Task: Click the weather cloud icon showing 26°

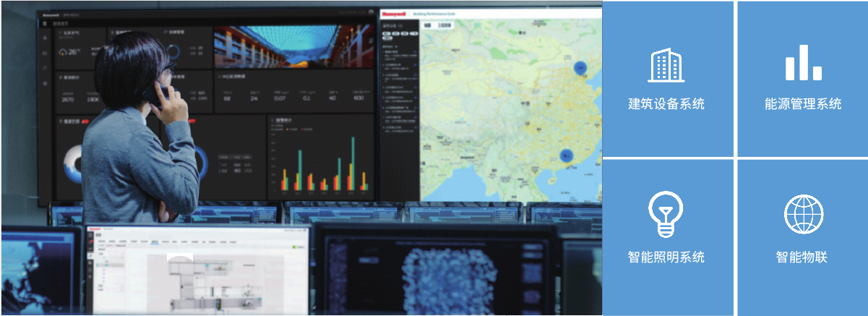Action: [64, 52]
